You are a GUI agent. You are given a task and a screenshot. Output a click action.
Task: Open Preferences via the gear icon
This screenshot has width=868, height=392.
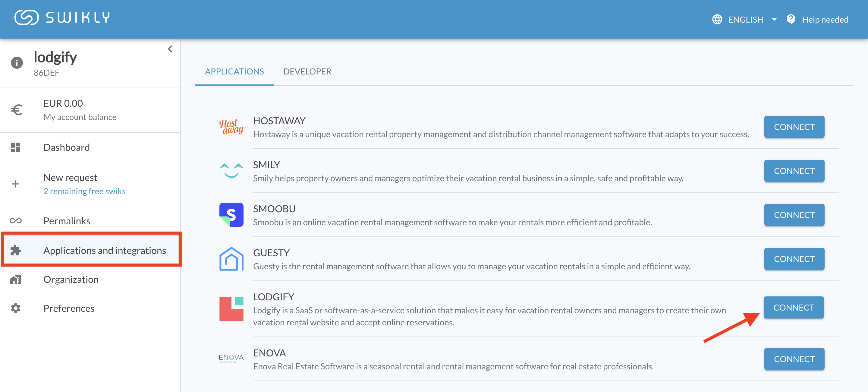point(15,308)
